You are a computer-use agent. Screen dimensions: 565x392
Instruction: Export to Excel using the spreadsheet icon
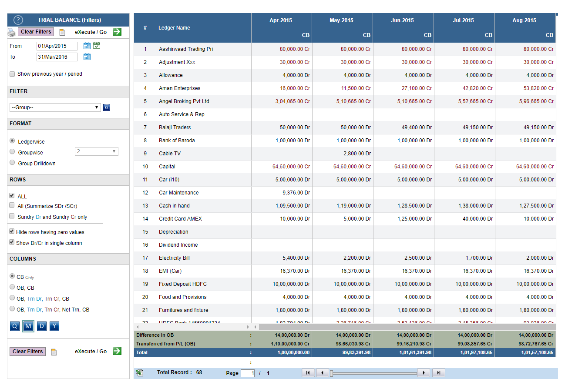(x=140, y=373)
